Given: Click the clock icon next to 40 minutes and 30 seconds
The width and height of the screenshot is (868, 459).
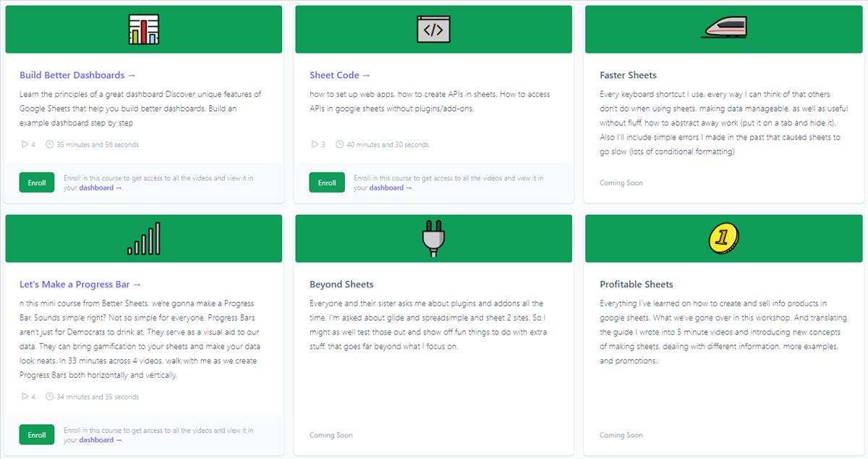Looking at the screenshot, I should coord(339,144).
